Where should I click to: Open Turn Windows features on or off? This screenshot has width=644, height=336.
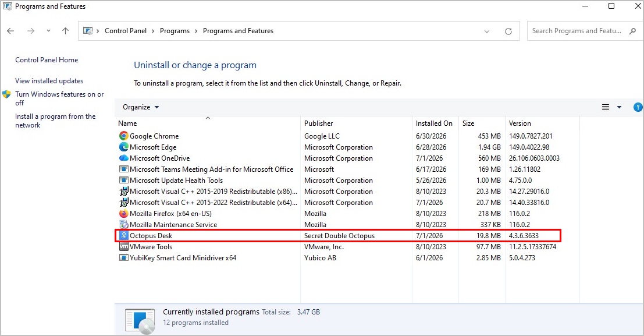tap(59, 98)
